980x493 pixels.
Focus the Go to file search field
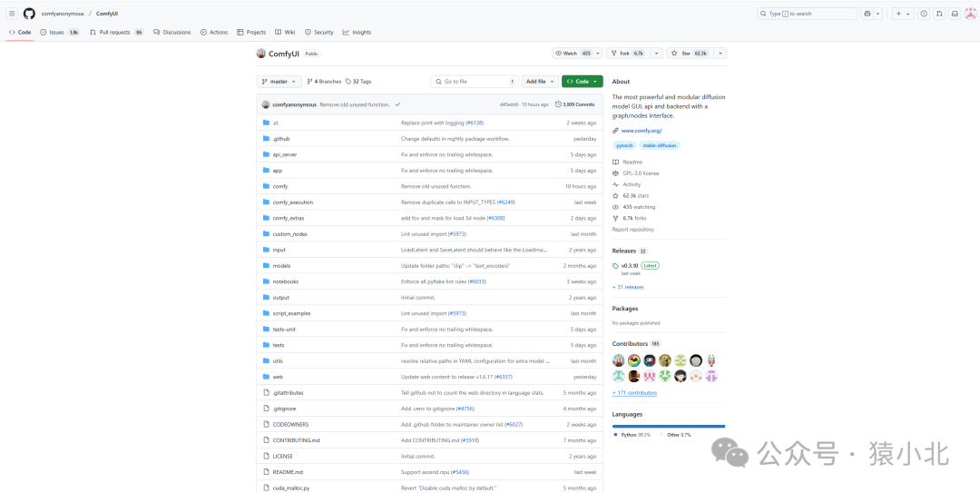475,82
